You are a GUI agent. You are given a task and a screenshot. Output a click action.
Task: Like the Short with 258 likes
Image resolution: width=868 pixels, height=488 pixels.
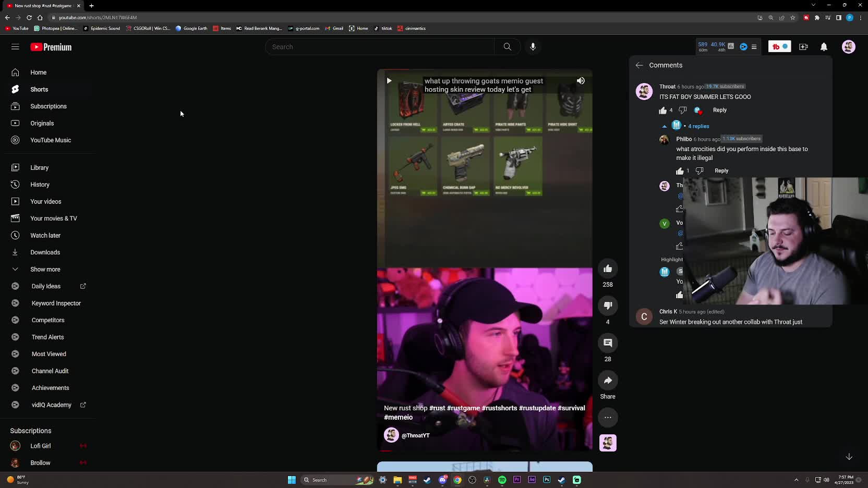click(x=608, y=269)
